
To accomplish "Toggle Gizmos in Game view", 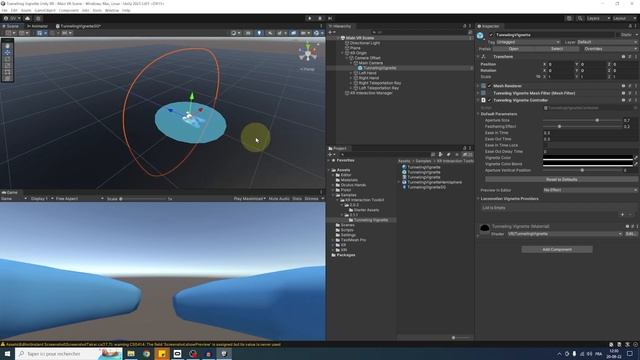I will pyautogui.click(x=311, y=199).
